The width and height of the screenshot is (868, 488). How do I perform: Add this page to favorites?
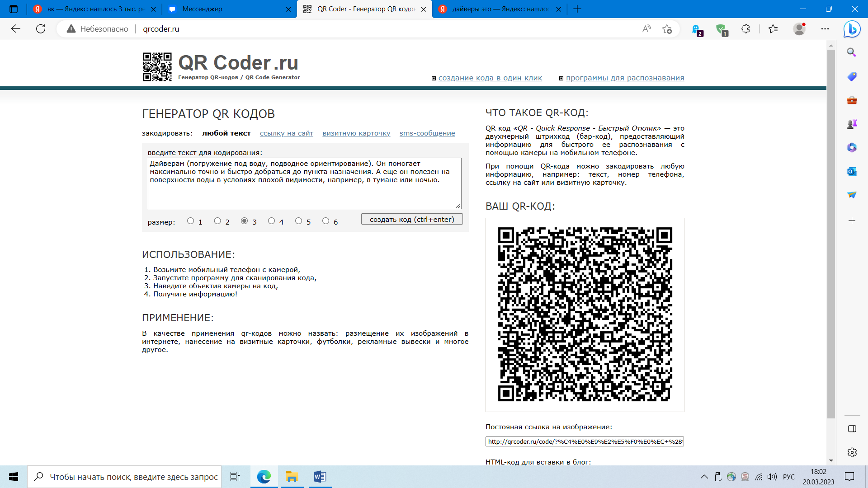tap(667, 29)
